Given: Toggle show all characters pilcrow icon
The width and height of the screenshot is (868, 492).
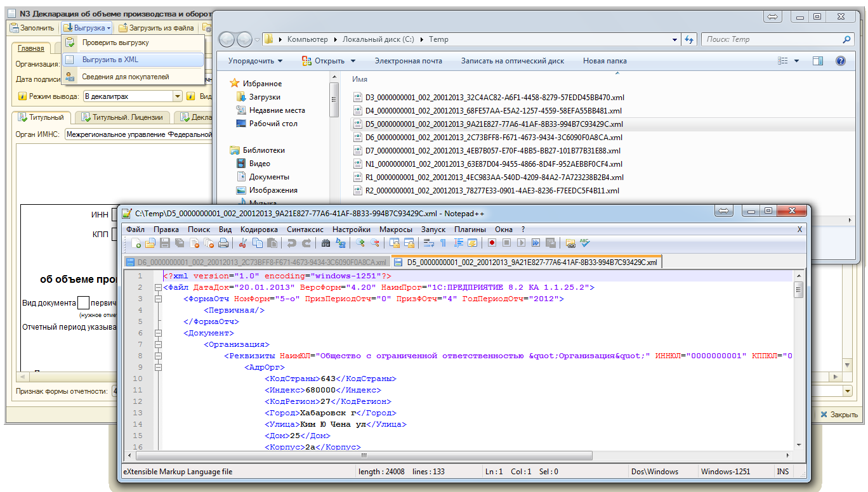Looking at the screenshot, I should (x=443, y=243).
